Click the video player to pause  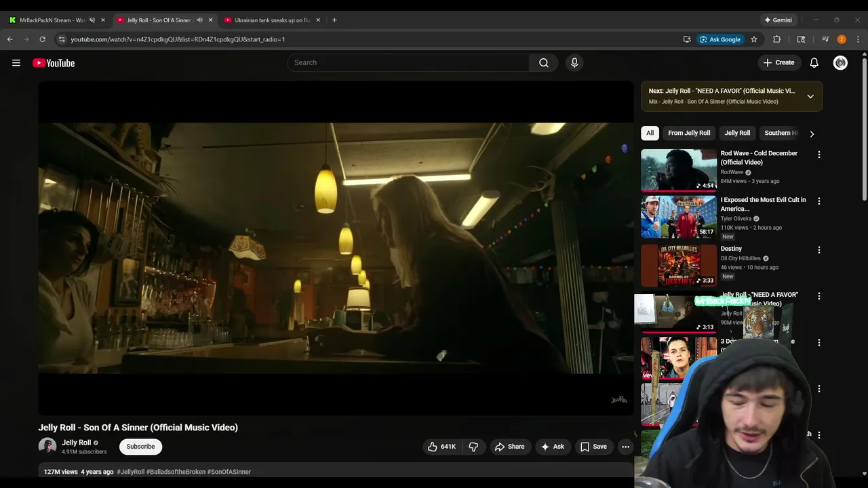click(x=336, y=248)
